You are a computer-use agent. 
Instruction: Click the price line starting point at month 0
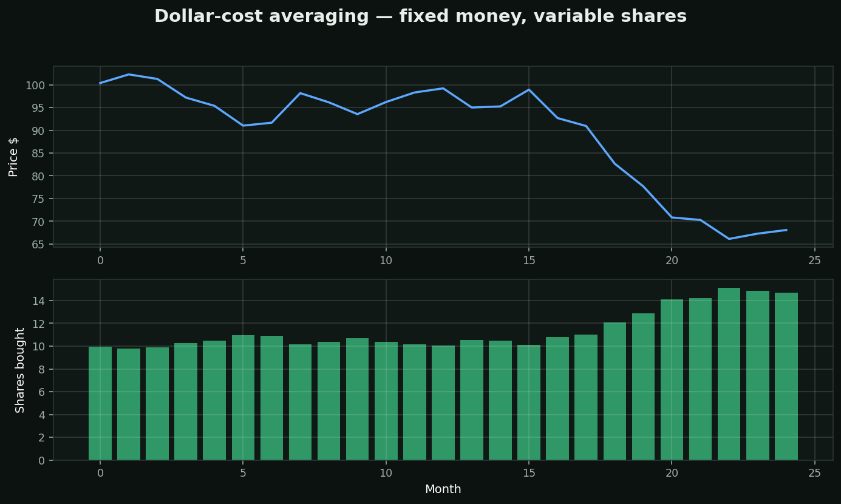100,83
